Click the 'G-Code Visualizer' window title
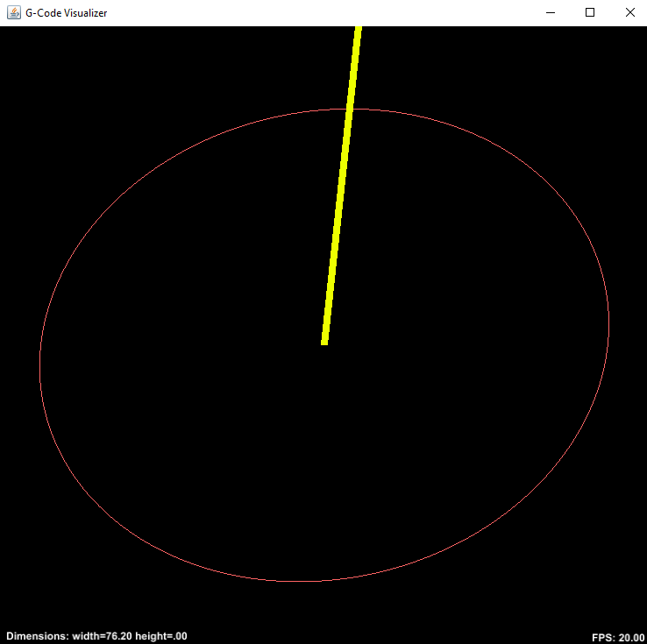This screenshot has height=644, width=647. [x=66, y=13]
